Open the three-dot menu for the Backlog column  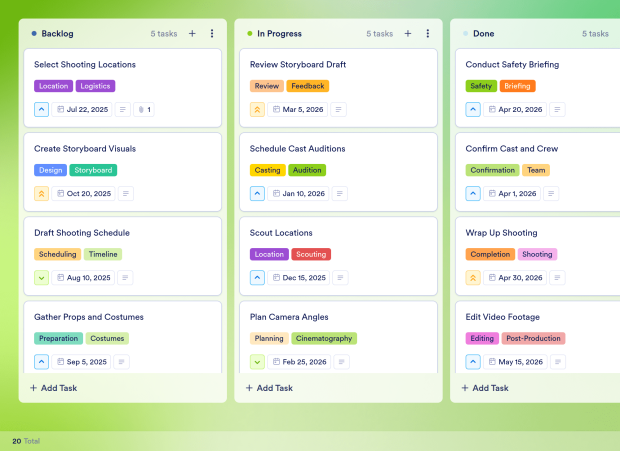coord(212,34)
